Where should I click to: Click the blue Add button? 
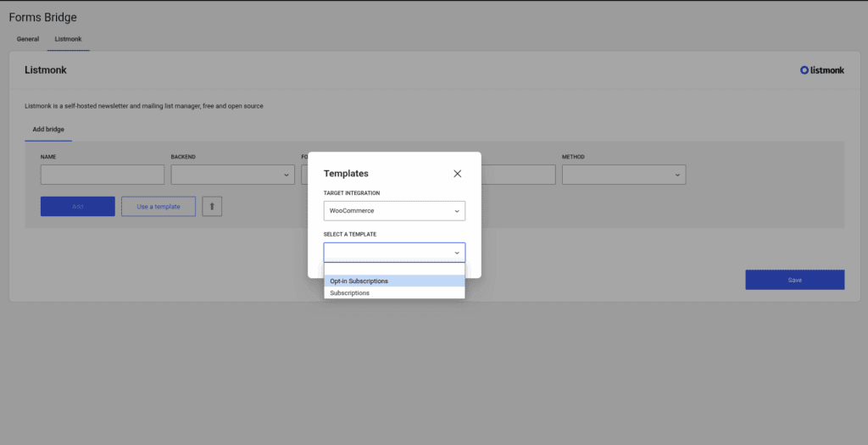(77, 207)
